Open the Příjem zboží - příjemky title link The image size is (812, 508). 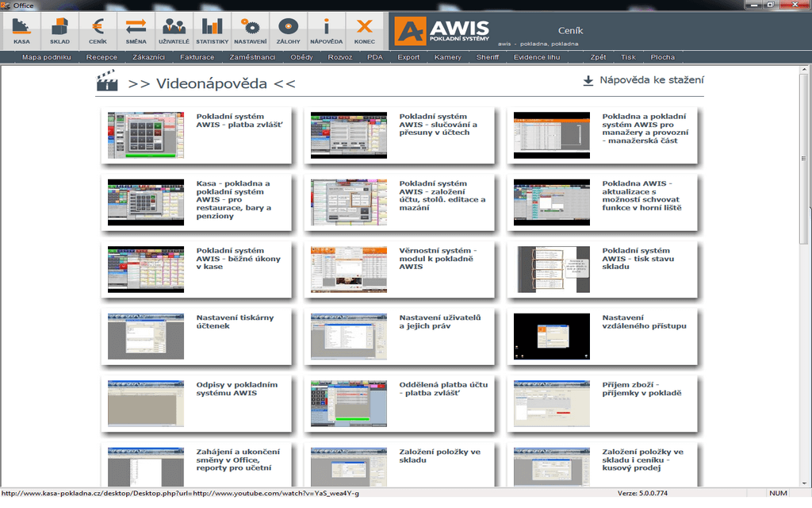click(642, 389)
